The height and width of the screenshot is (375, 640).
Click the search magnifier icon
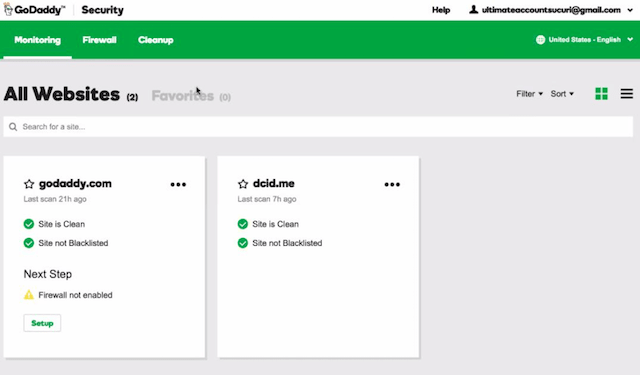[13, 127]
